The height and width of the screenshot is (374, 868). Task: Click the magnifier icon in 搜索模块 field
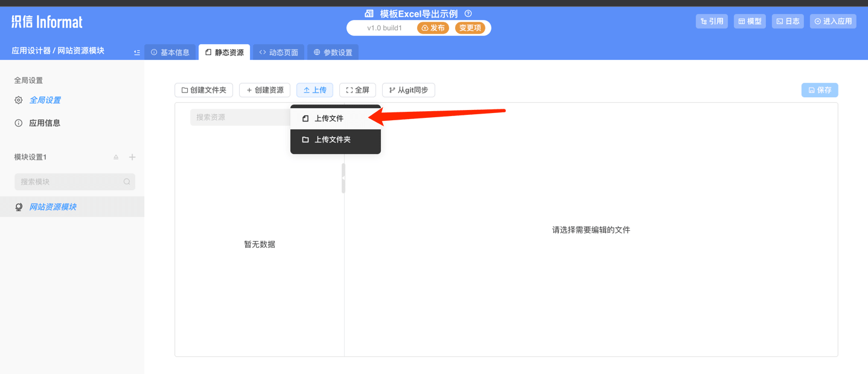pyautogui.click(x=127, y=181)
